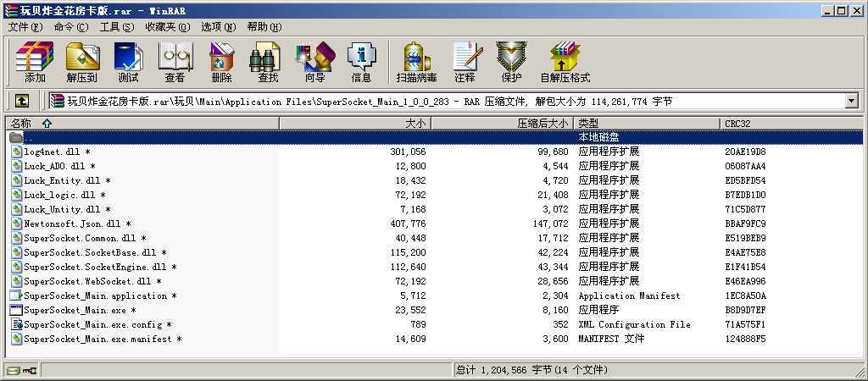Select the SuperSocket.SocketEngine.dll file name
The image size is (868, 381).
pos(95,267)
